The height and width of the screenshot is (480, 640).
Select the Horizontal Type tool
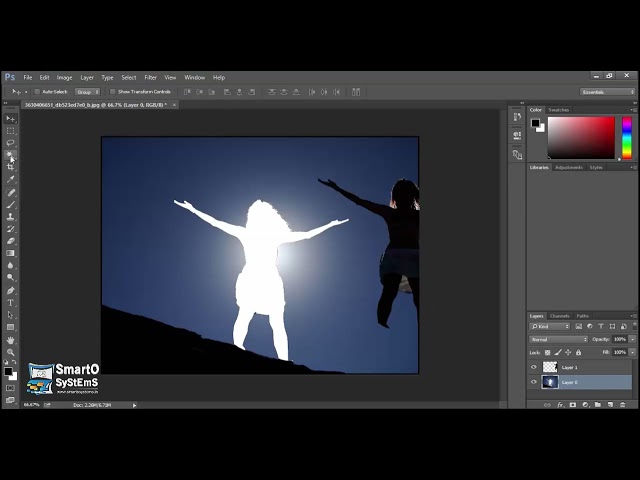11,303
